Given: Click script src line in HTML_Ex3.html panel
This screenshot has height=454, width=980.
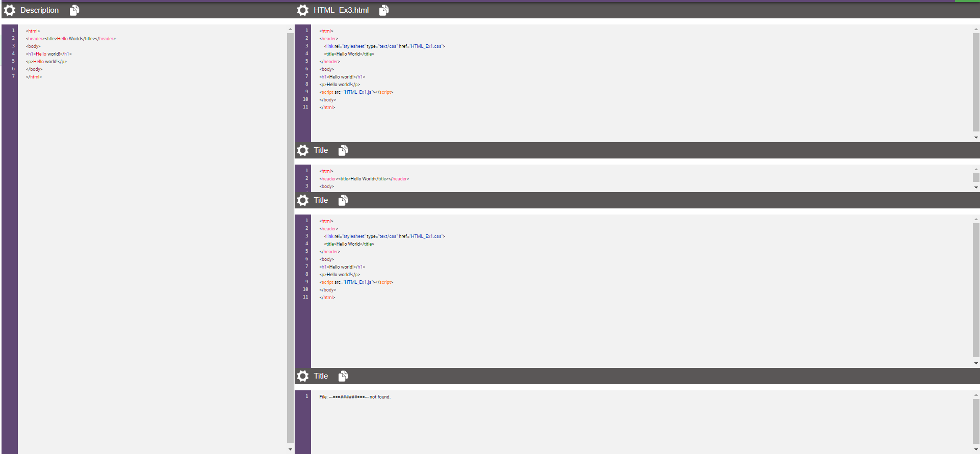Looking at the screenshot, I should click(356, 92).
